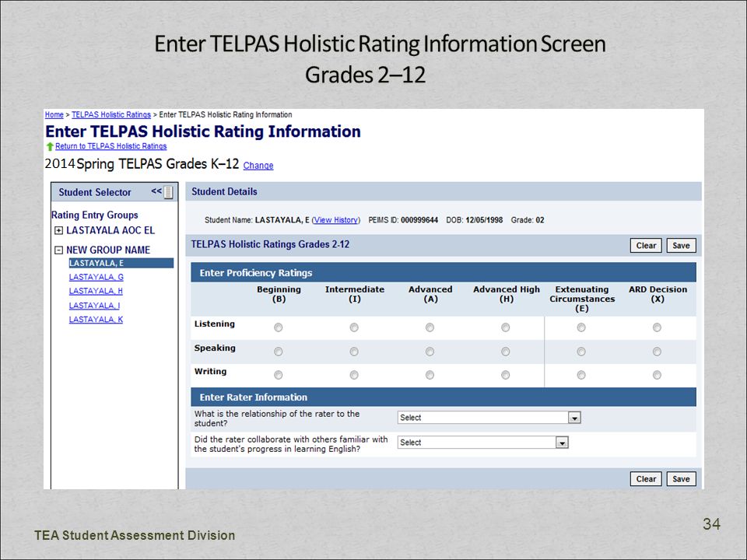This screenshot has height=560, width=747.
Task: Choose student LASTAYALA, K
Action: (x=96, y=320)
